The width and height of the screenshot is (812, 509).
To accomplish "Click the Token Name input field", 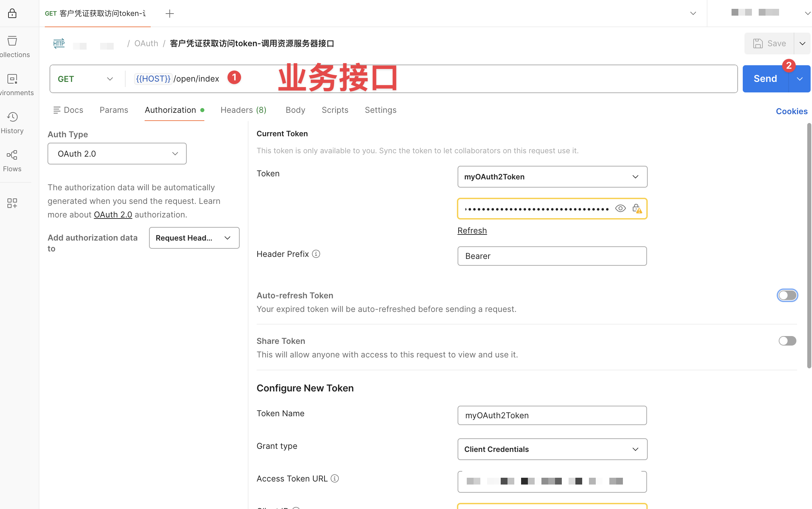I will (552, 415).
